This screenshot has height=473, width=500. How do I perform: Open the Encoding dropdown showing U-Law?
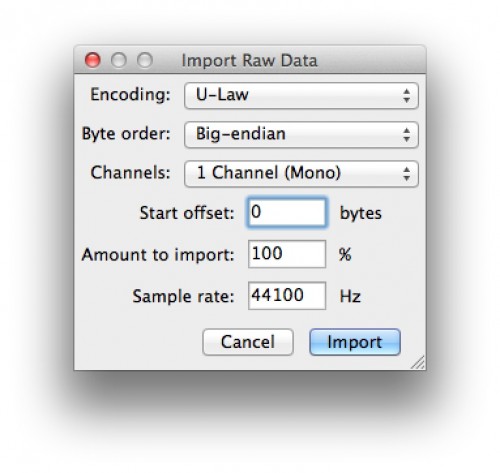tap(301, 96)
